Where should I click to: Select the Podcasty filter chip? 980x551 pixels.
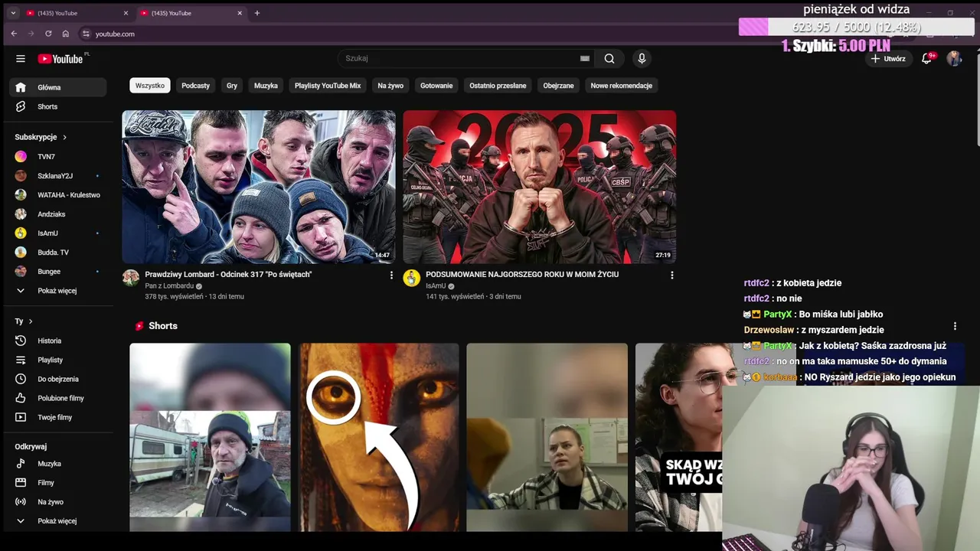(195, 86)
